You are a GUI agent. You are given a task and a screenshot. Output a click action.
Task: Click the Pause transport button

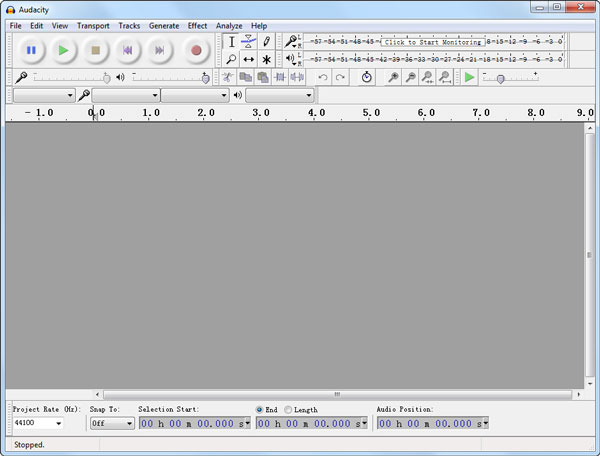pyautogui.click(x=31, y=50)
